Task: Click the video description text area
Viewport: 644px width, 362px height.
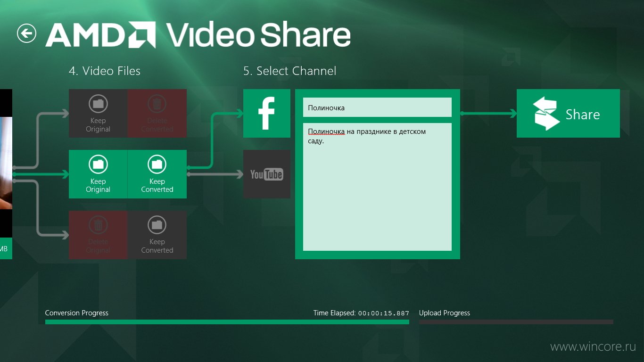Action: (x=377, y=187)
